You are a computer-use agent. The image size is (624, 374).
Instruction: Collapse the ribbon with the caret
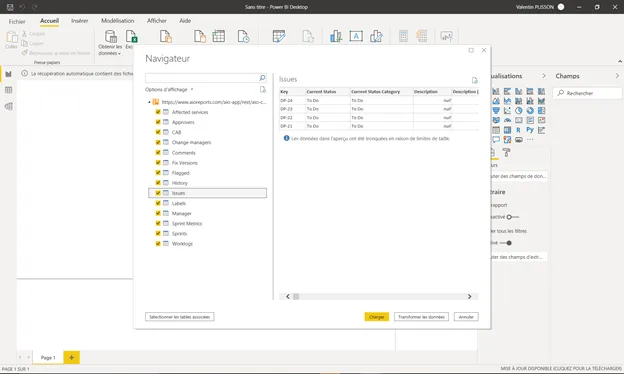pyautogui.click(x=620, y=61)
